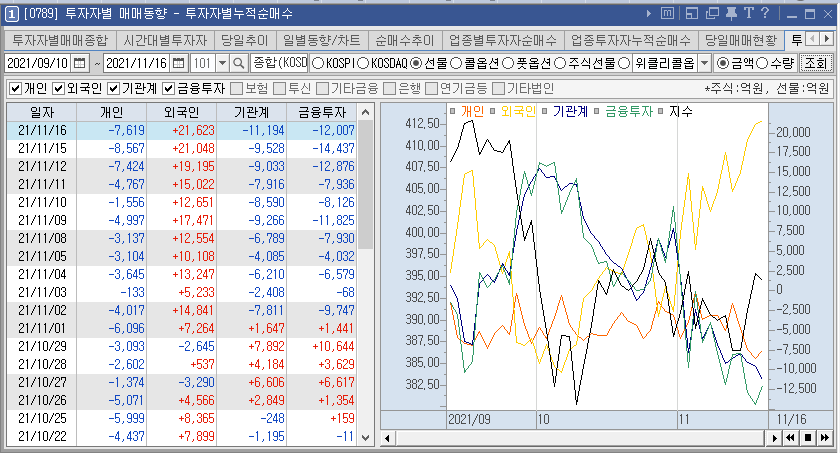
Task: Switch to 일별동향/차트 tab
Action: (x=321, y=40)
